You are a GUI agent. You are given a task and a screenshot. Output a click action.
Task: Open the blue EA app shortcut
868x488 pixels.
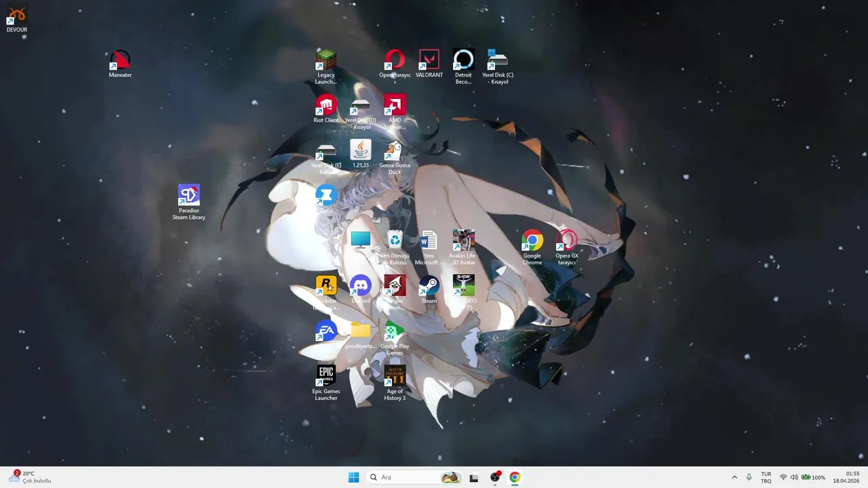326,331
